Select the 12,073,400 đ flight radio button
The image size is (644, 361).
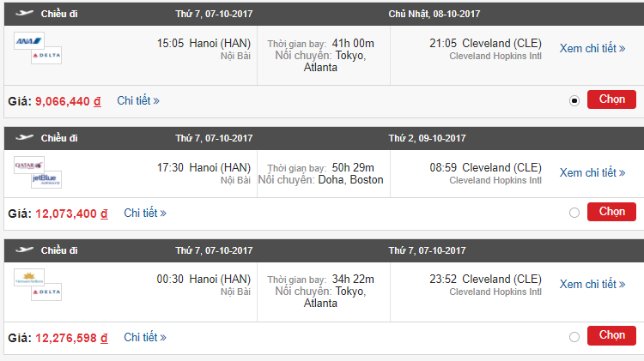(x=574, y=213)
